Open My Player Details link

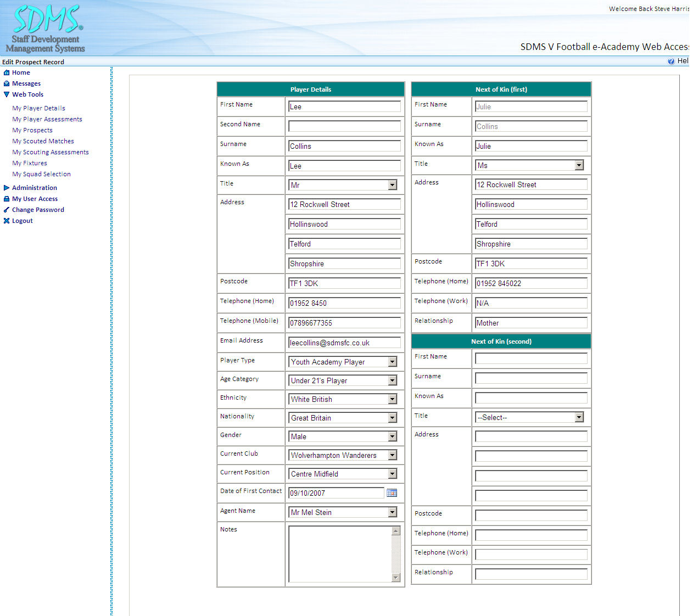pyautogui.click(x=38, y=108)
